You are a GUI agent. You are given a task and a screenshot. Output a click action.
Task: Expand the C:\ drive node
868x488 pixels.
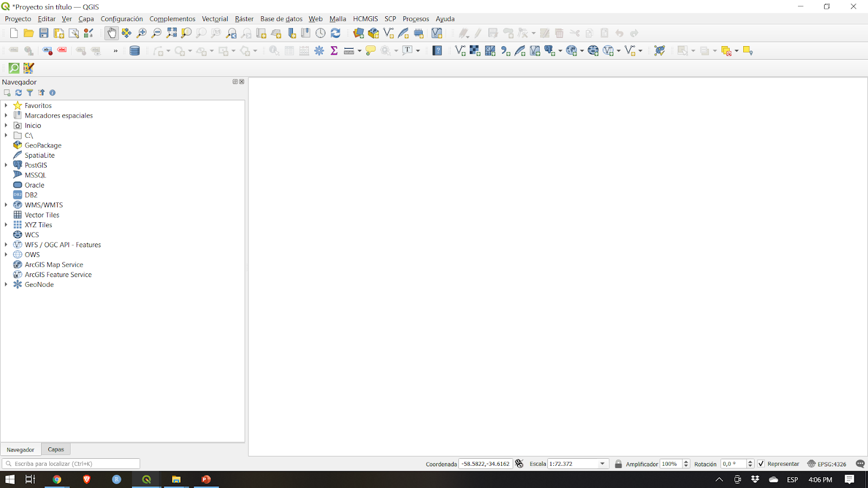tap(6, 135)
